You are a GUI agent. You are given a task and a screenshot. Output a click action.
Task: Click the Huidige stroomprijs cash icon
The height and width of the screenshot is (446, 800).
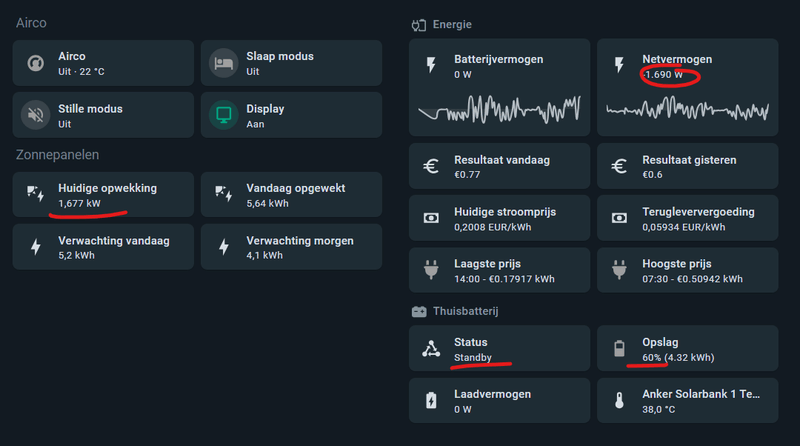click(x=431, y=218)
